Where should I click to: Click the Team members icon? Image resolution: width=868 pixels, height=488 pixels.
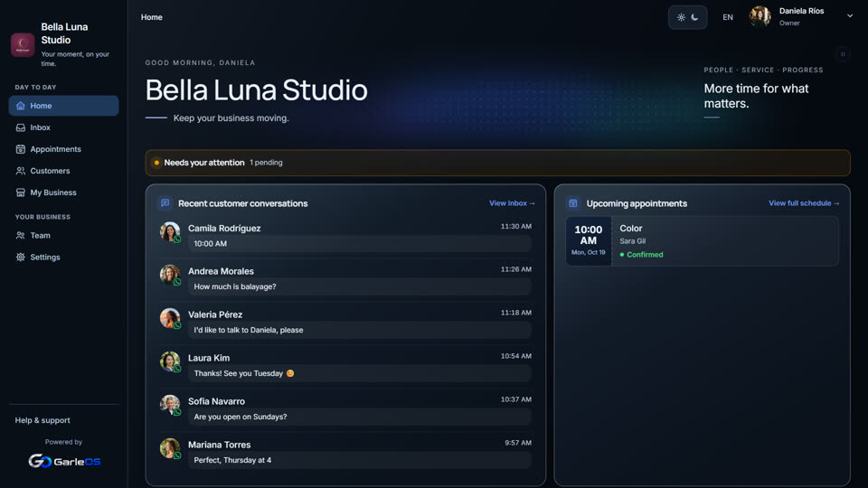click(21, 235)
